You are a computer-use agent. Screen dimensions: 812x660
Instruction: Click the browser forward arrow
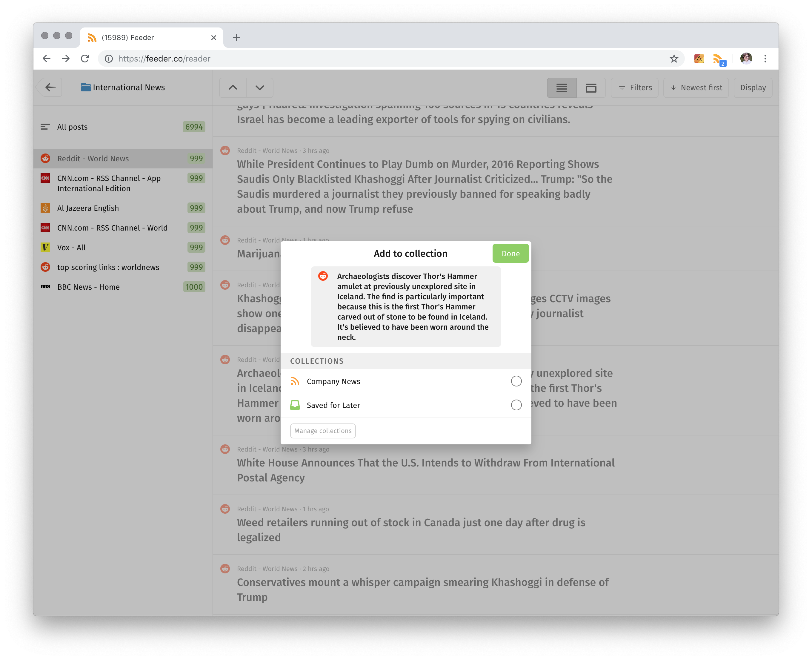click(66, 59)
